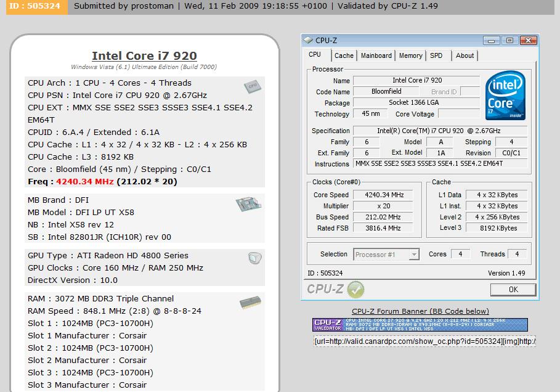The width and height of the screenshot is (560, 392).
Task: Click the Intel Core i7 inside logo
Action: 505,96
